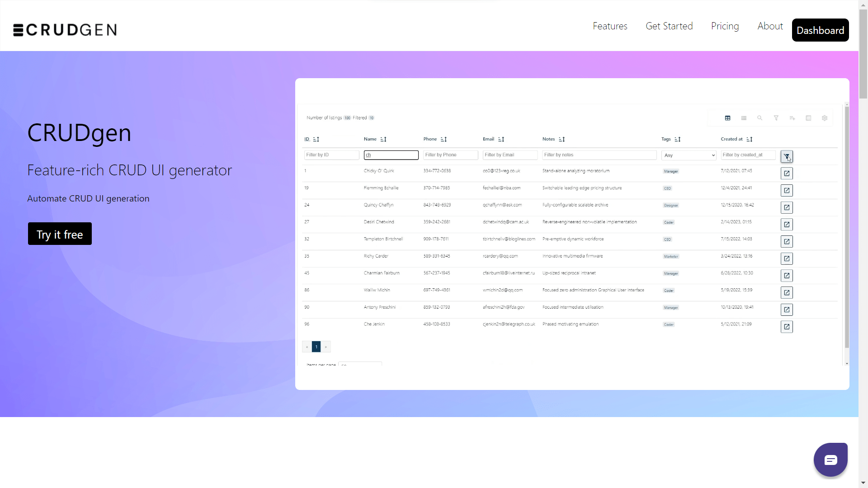Toggle sort on the Name column
868x488 pixels.
pos(383,139)
